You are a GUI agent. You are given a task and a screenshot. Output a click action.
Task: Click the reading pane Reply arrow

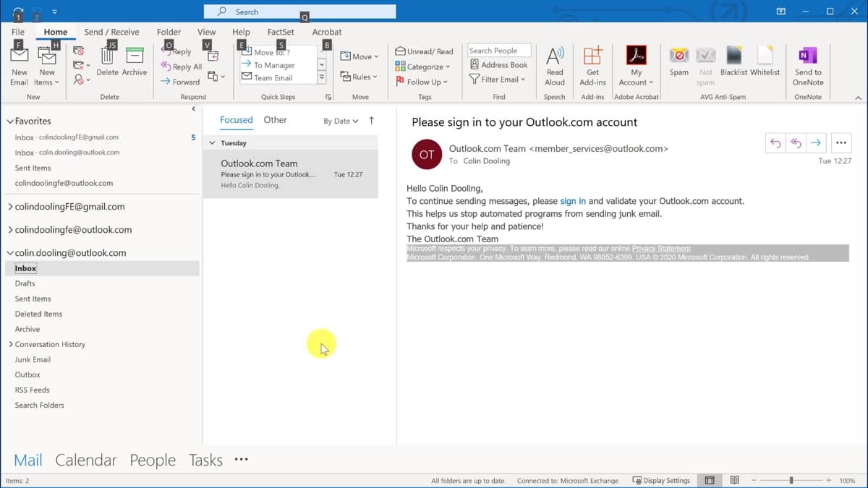pyautogui.click(x=775, y=143)
